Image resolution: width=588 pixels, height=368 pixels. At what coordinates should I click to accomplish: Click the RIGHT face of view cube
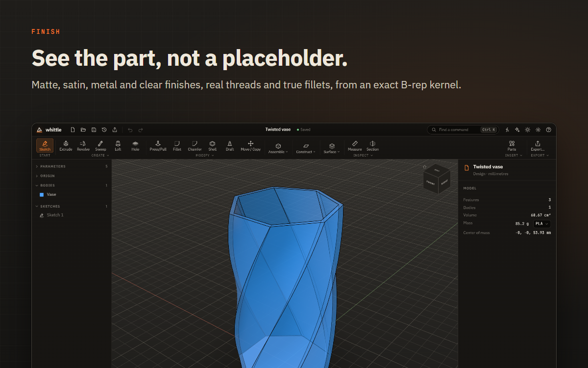[444, 182]
